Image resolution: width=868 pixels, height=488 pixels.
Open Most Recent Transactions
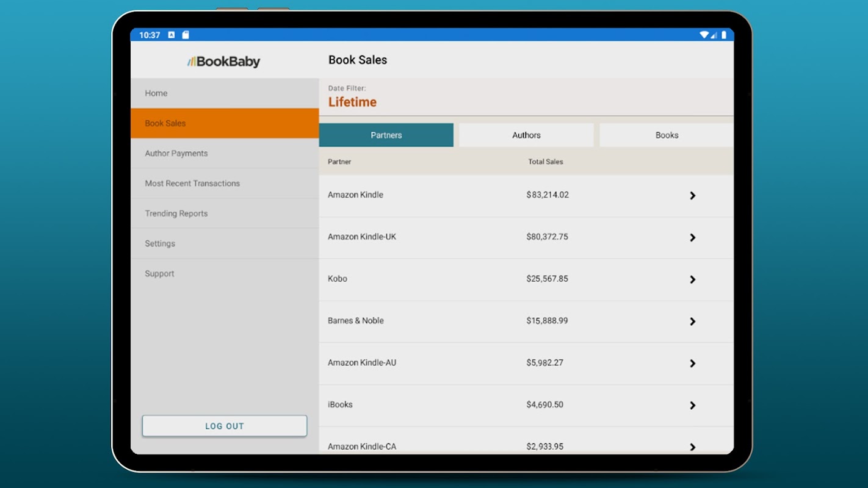(x=225, y=183)
